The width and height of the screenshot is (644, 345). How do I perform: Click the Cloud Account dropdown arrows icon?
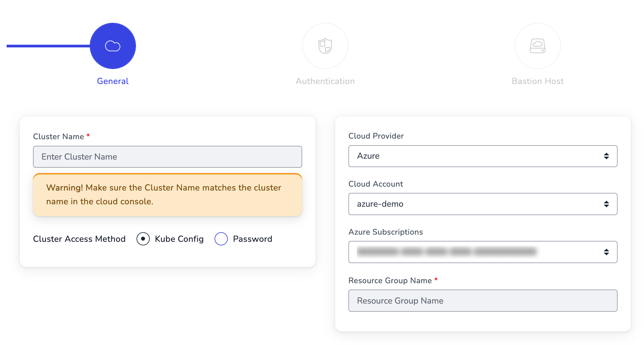606,204
